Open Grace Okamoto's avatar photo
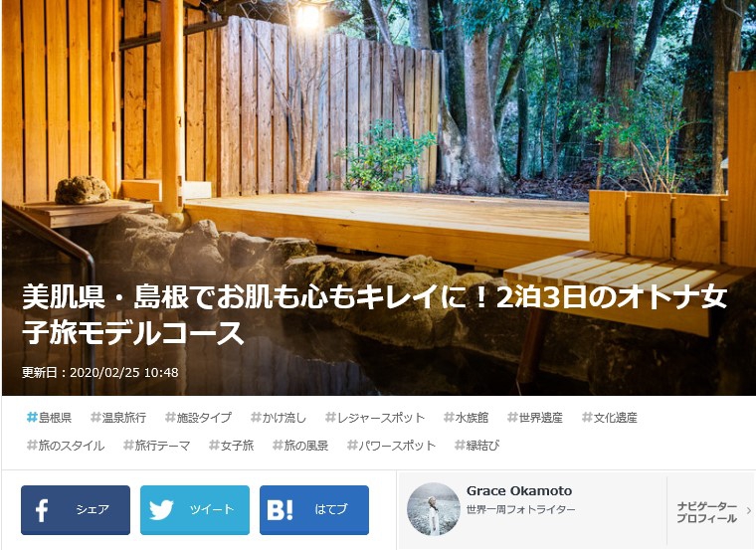Viewport: 756px width, 550px height. click(x=434, y=509)
